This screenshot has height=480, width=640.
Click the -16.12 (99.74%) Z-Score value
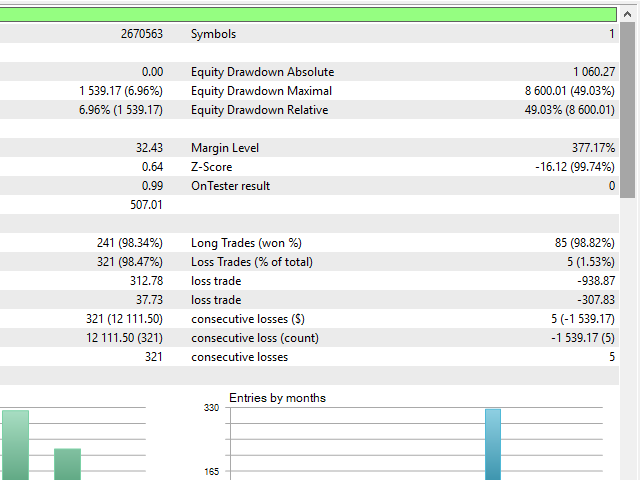coord(575,167)
